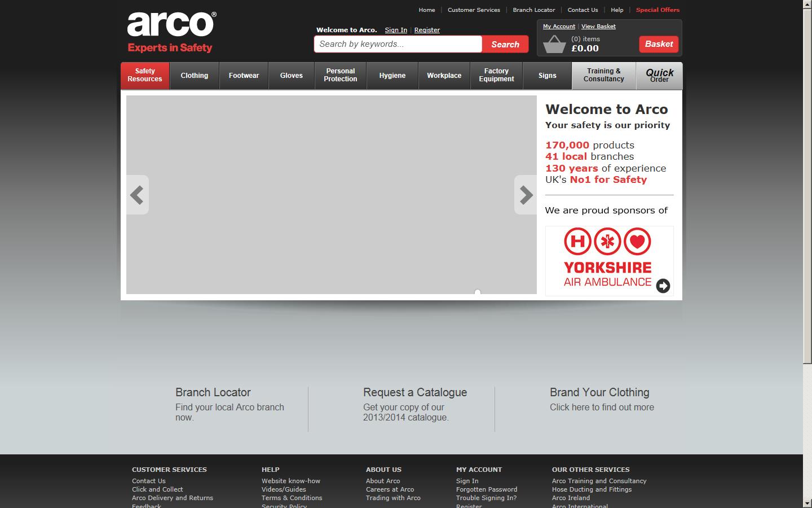Viewport: 812px width, 508px height.
Task: Open Special Offers link
Action: pyautogui.click(x=657, y=10)
